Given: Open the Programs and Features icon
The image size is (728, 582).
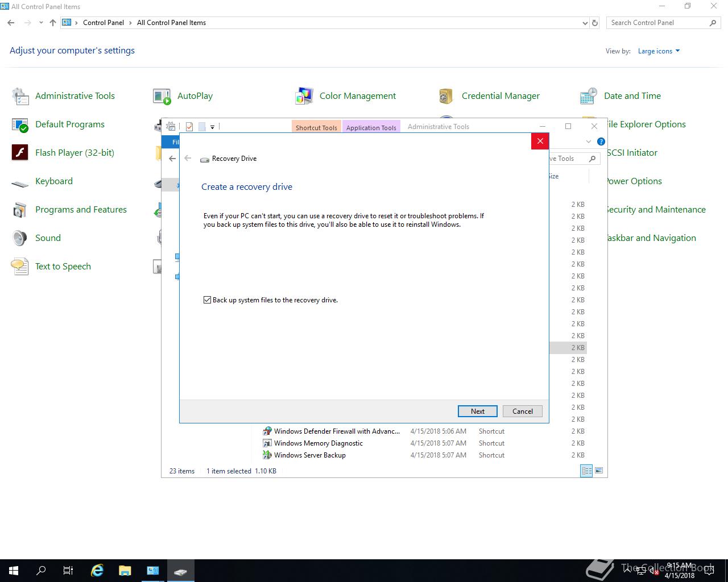Looking at the screenshot, I should (20, 210).
